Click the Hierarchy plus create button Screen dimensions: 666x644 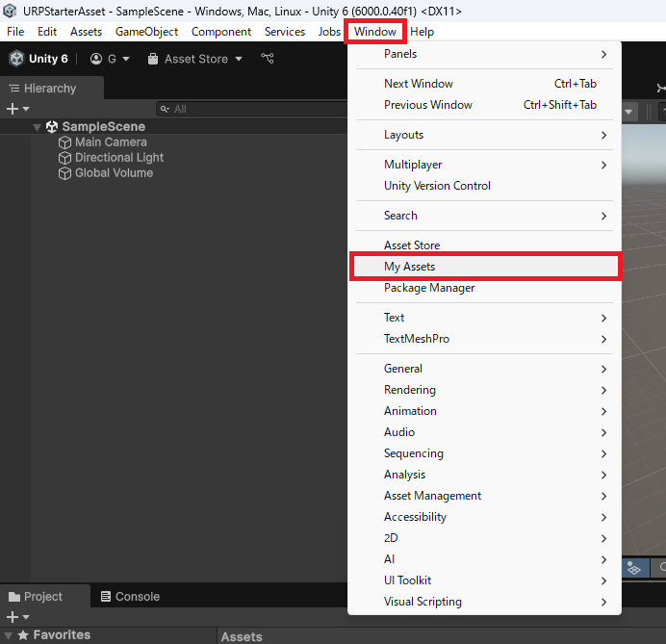(13, 109)
